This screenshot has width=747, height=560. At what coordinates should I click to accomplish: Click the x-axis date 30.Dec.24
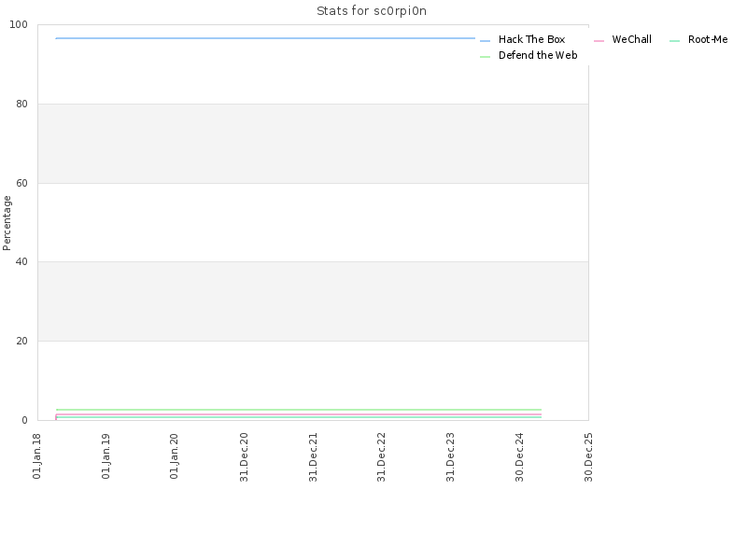coord(520,457)
